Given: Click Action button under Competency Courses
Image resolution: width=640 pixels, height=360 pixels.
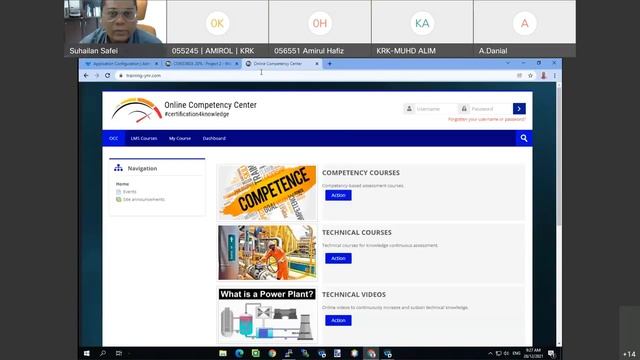Looking at the screenshot, I should click(x=338, y=195).
